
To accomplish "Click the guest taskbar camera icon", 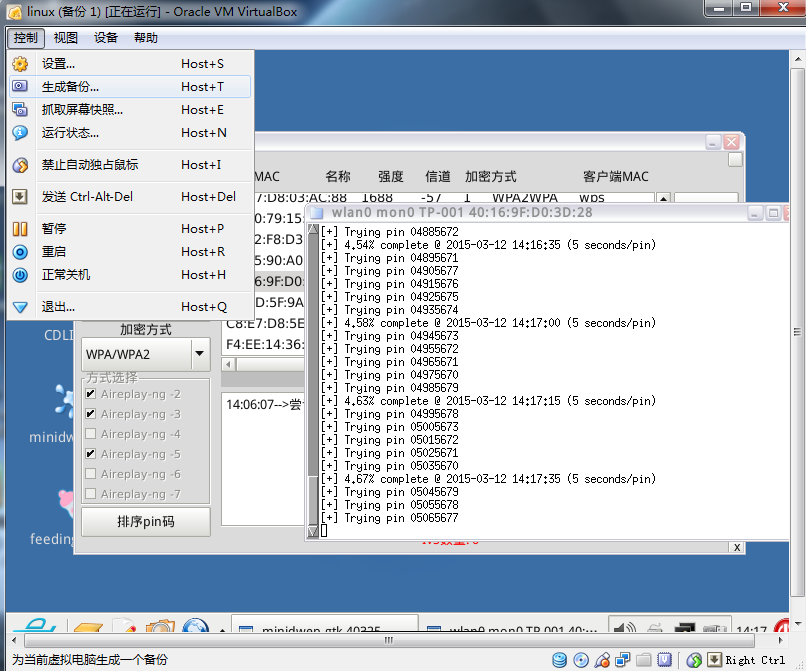I will click(x=160, y=626).
